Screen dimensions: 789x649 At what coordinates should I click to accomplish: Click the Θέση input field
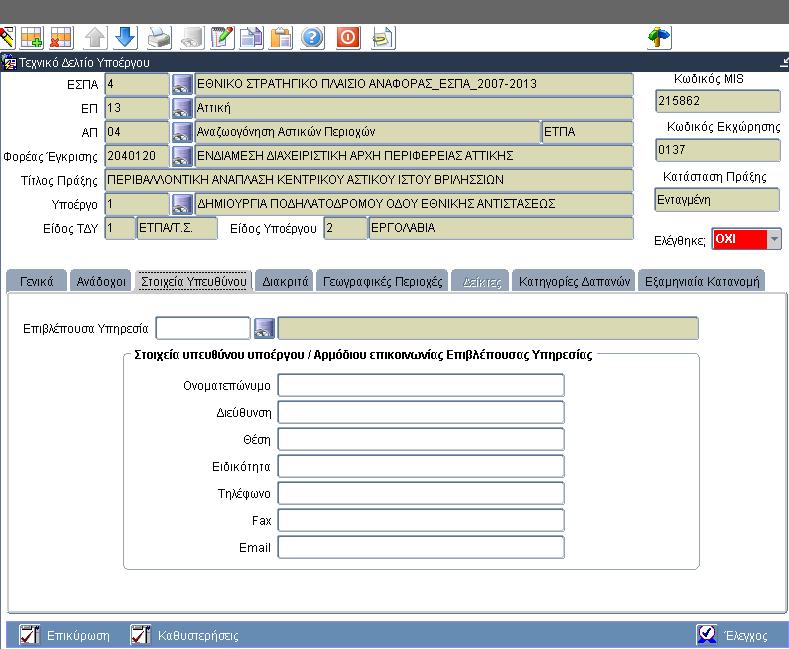[421, 439]
